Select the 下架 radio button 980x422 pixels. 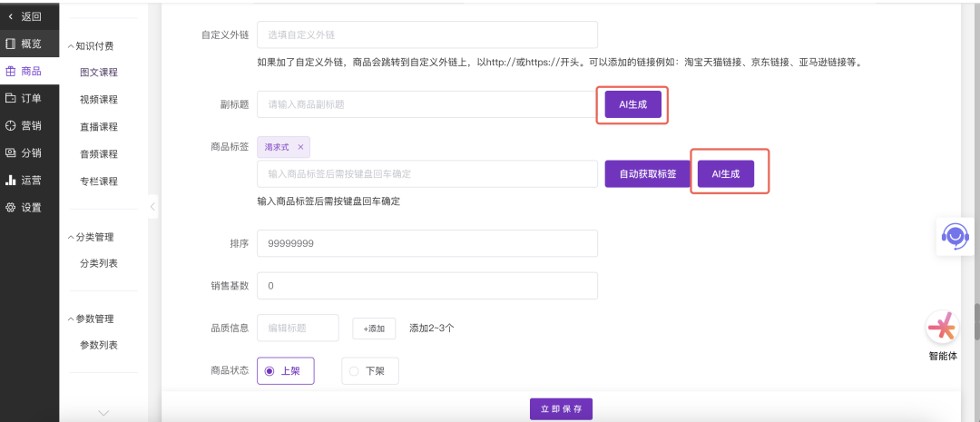tap(354, 370)
